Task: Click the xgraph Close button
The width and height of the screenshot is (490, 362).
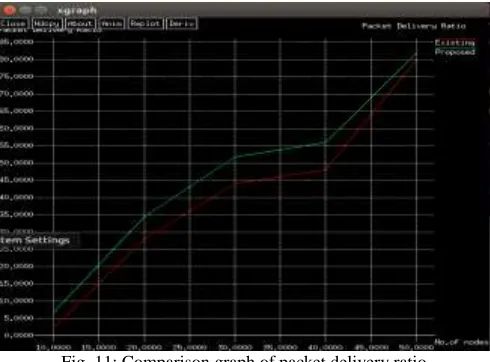Action: point(13,24)
